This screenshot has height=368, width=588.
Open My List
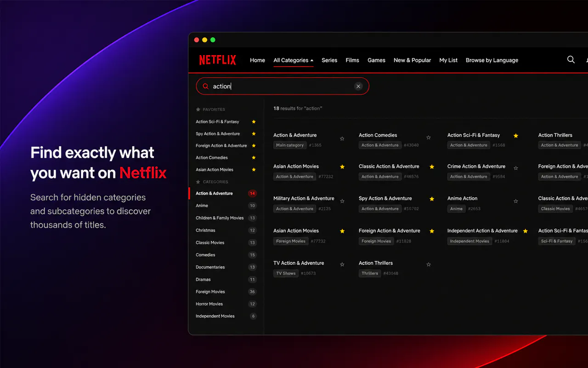(x=448, y=60)
